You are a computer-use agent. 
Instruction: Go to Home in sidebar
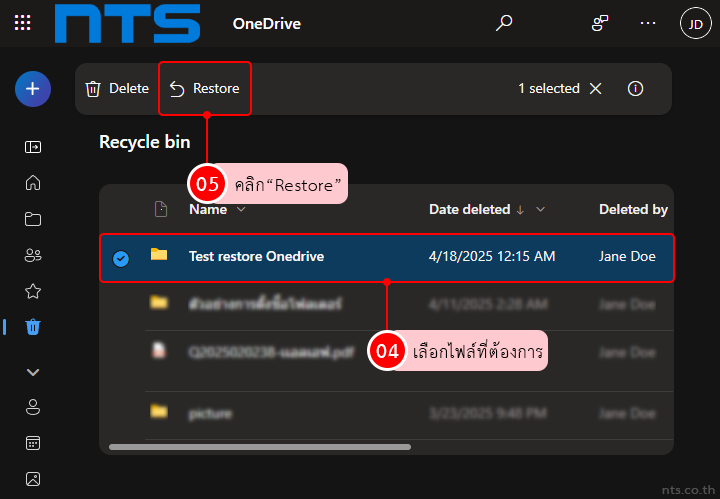tap(33, 183)
